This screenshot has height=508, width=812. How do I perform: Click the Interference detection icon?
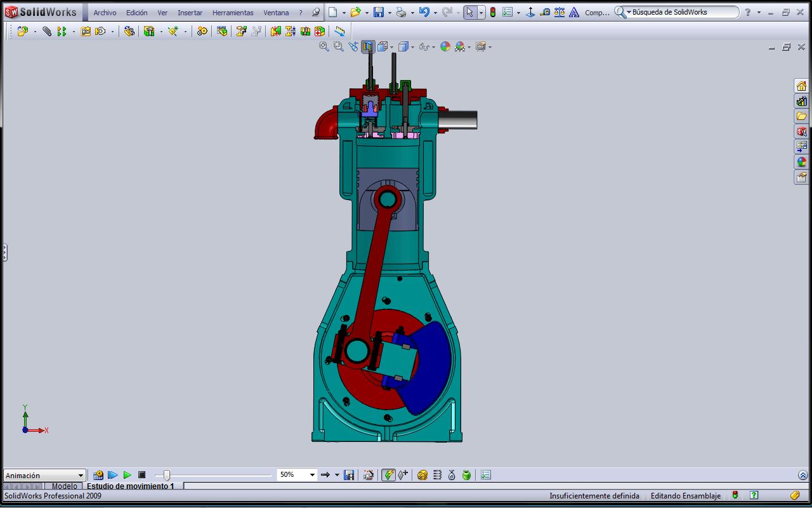(275, 31)
